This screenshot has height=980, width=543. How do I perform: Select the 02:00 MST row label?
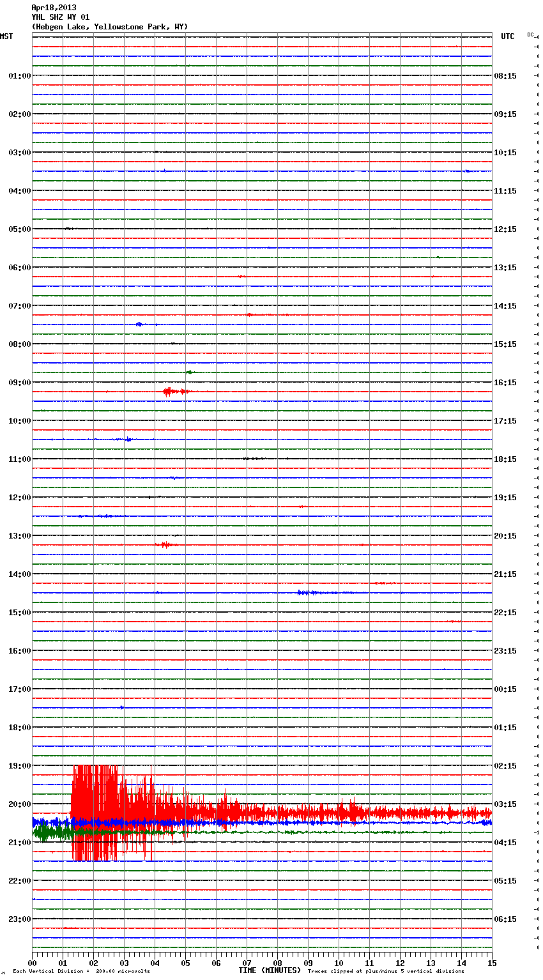[x=19, y=114]
